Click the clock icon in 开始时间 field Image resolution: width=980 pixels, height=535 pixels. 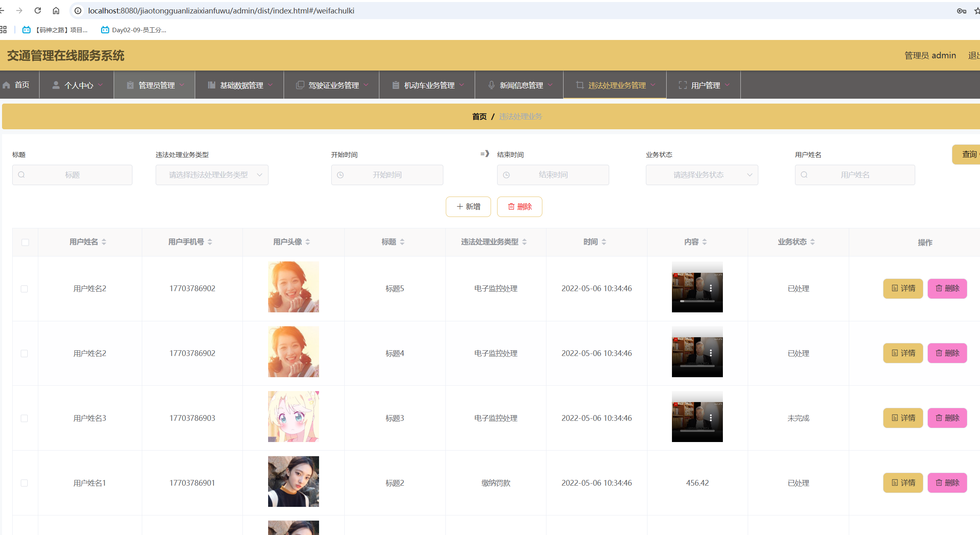[x=340, y=175]
